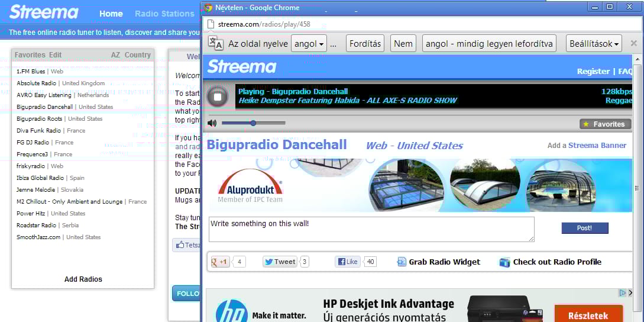The width and height of the screenshot is (644, 322).
Task: Open the Beállítások dropdown
Action: pos(594,43)
